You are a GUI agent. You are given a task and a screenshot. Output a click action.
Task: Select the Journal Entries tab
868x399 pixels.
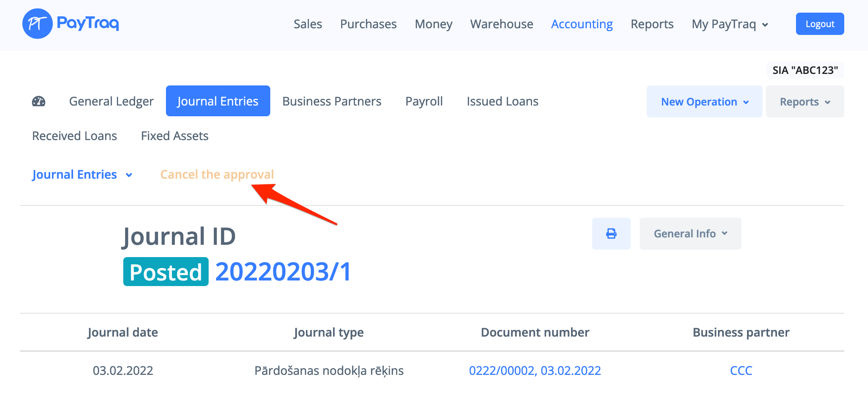[218, 101]
